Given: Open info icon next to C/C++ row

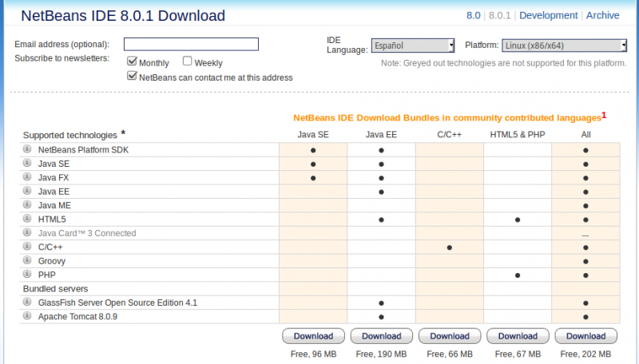Looking at the screenshot, I should [27, 246].
